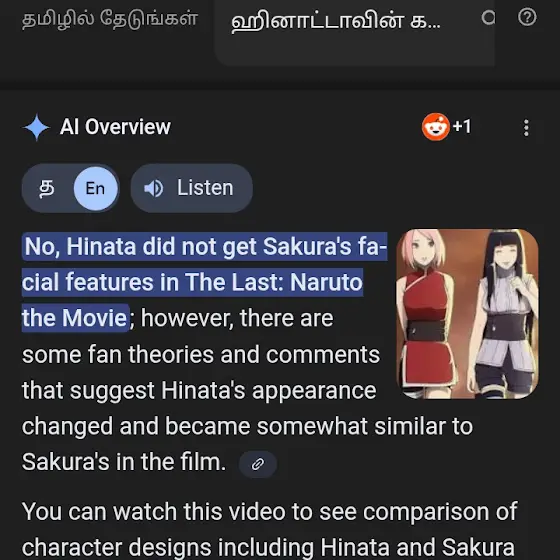Click the speaker icon beside Listen
This screenshot has height=560, width=560.
coord(154,188)
